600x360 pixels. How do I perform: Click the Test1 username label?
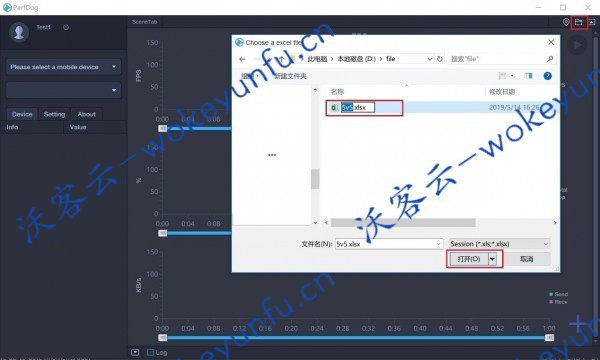[x=43, y=27]
